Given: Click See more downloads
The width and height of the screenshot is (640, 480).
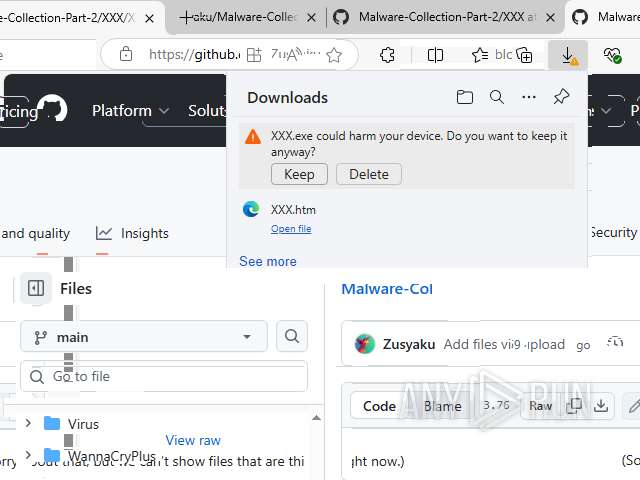Looking at the screenshot, I should click(268, 261).
